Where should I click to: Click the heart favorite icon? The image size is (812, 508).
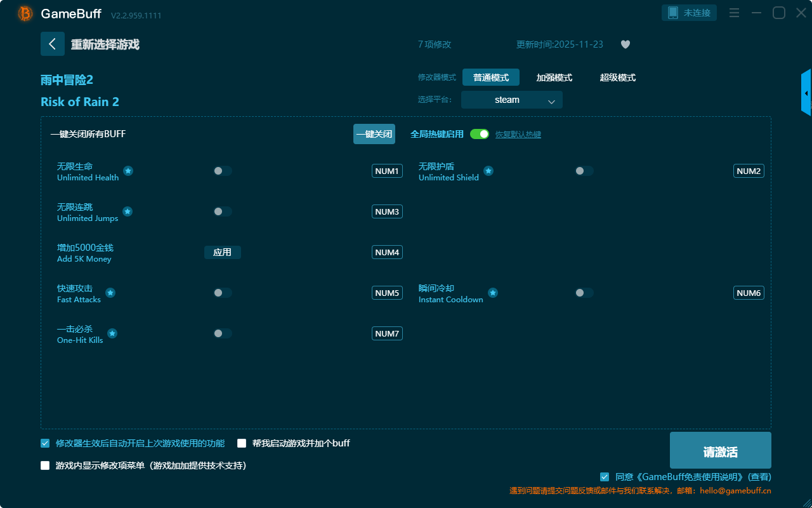[x=625, y=44]
